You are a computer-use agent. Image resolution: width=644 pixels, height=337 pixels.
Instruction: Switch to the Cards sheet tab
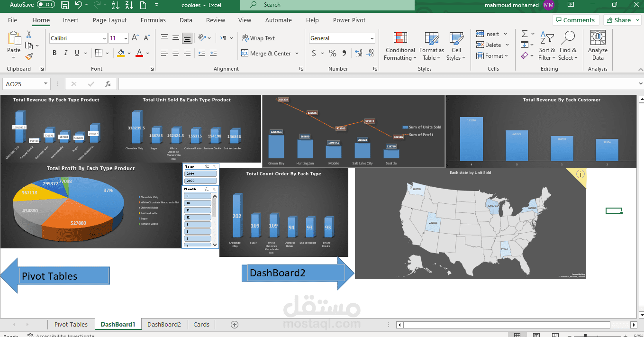tap(201, 324)
